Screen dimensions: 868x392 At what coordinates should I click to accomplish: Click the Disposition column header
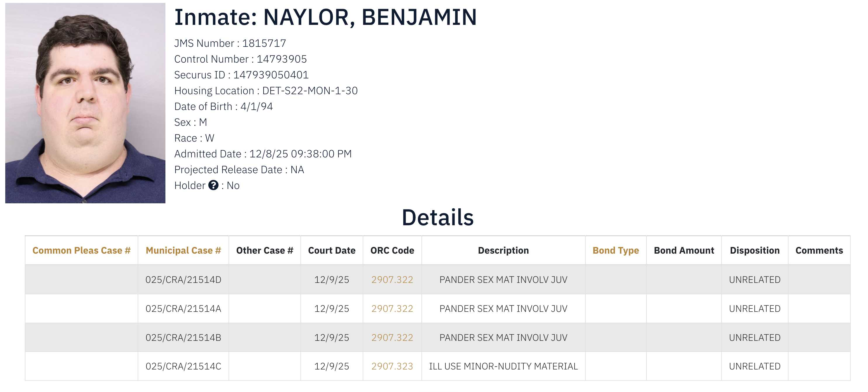(754, 250)
